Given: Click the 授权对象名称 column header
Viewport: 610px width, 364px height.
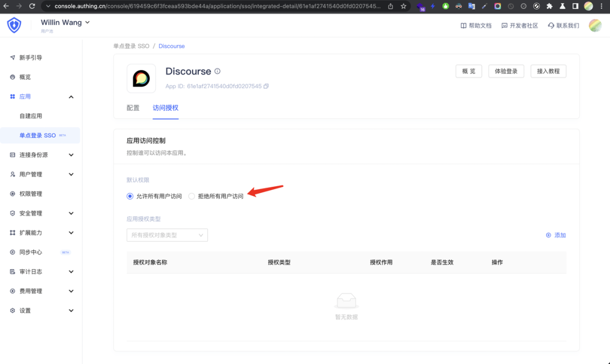Looking at the screenshot, I should [150, 262].
